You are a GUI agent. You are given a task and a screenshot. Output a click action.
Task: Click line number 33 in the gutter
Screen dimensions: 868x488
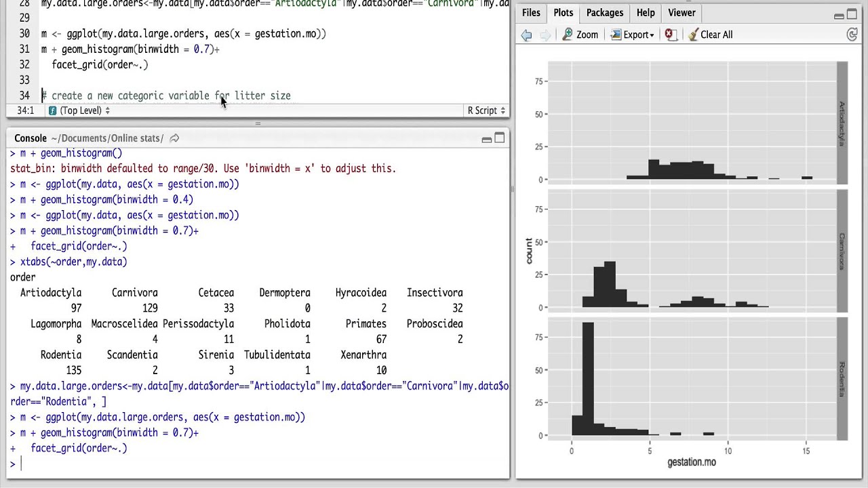point(24,81)
